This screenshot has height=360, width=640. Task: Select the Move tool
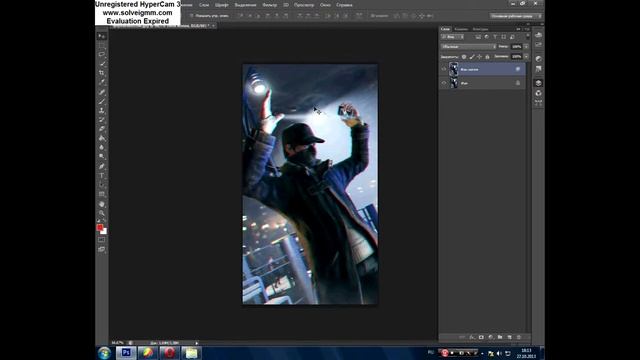[102, 36]
